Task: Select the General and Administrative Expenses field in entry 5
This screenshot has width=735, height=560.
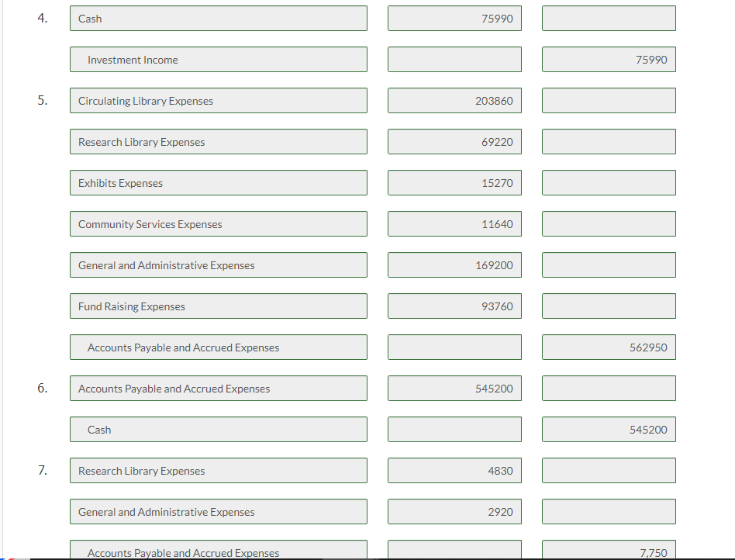Action: coord(219,264)
